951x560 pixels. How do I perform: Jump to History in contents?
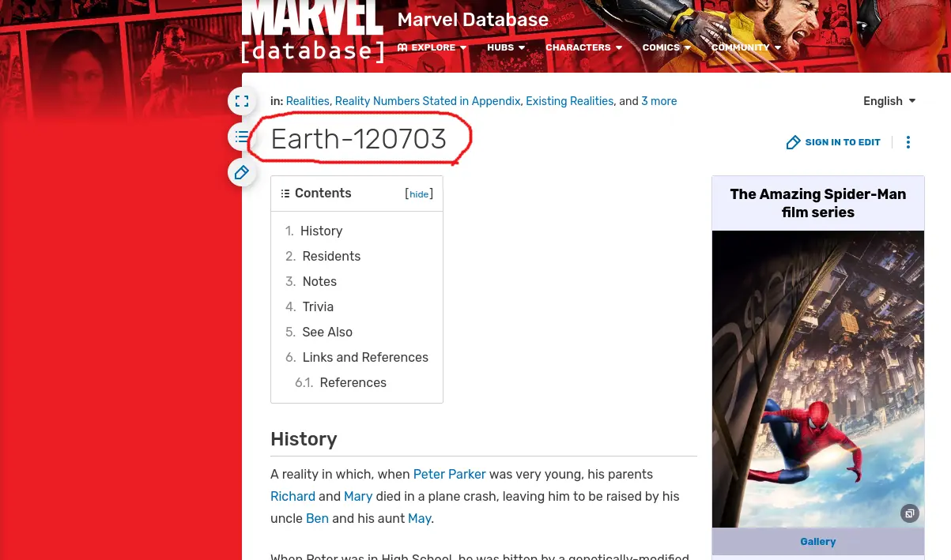(321, 231)
